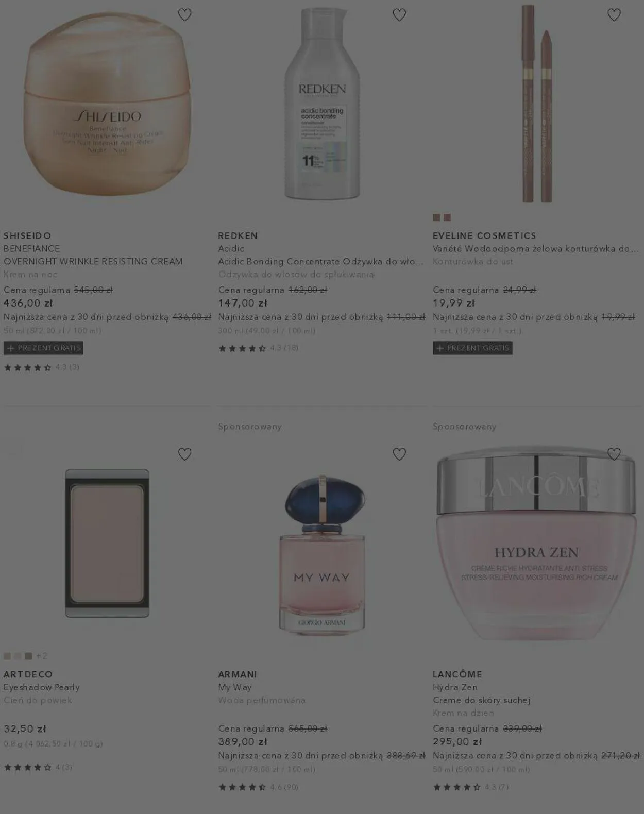Show two more Artdeco shades
This screenshot has height=814, width=644.
coord(42,656)
